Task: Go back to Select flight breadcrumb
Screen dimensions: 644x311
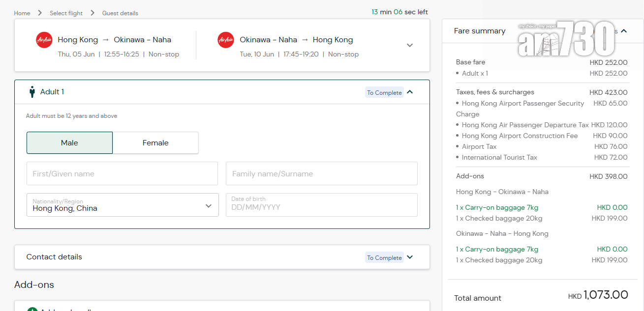Action: pos(66,13)
